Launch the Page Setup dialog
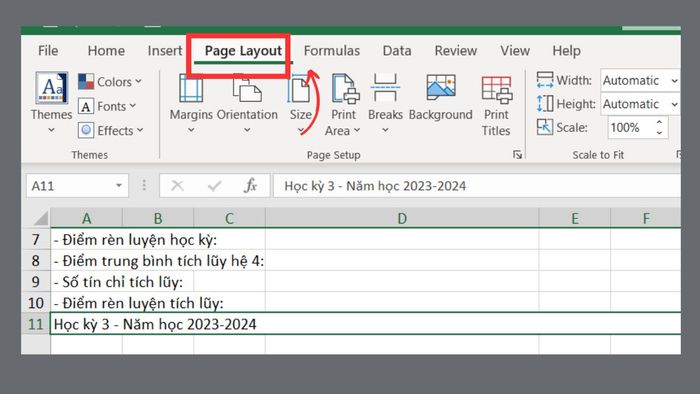Image resolution: width=700 pixels, height=394 pixels. [517, 155]
